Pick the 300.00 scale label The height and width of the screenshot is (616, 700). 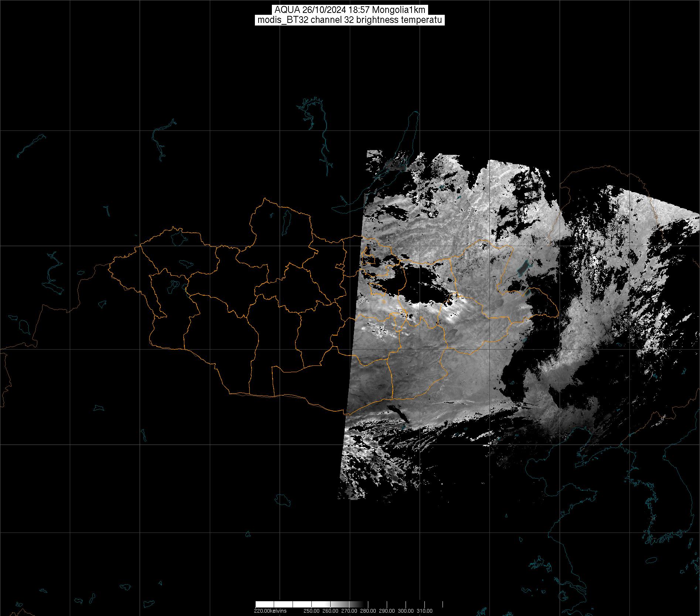pyautogui.click(x=406, y=610)
